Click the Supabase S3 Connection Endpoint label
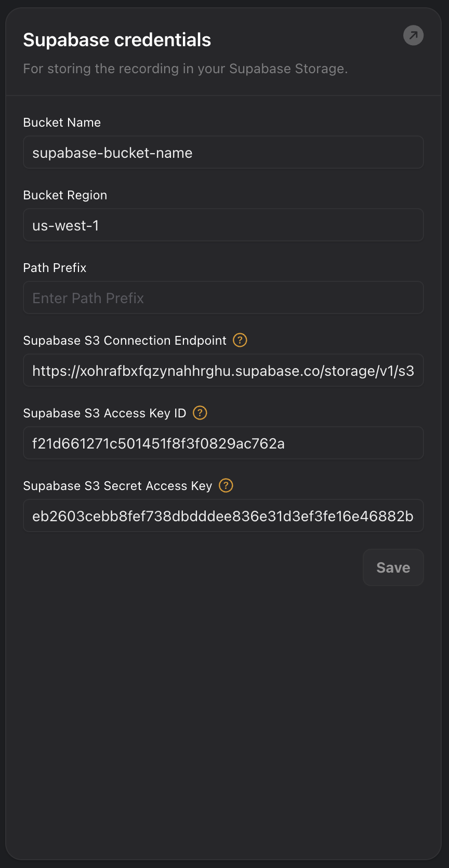This screenshot has height=868, width=449. (x=125, y=341)
